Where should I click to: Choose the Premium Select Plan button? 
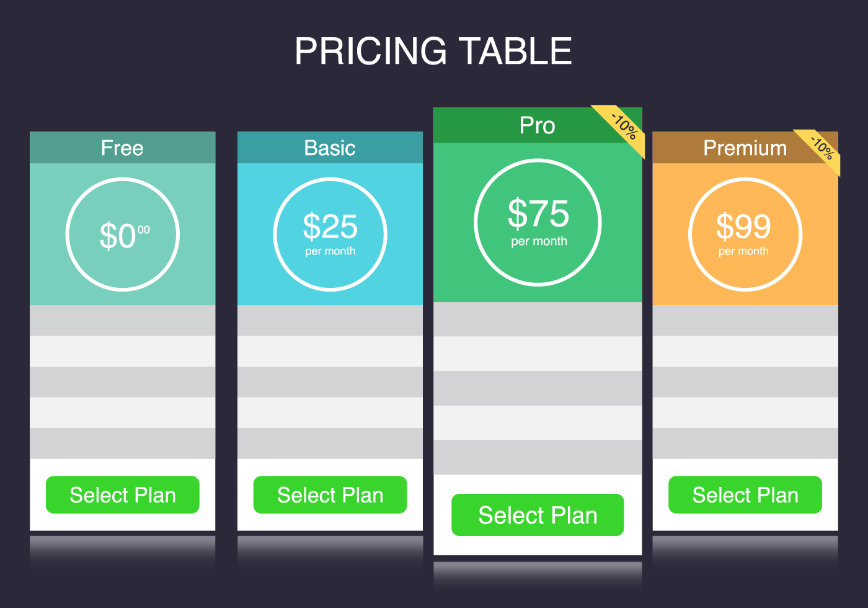coord(745,495)
